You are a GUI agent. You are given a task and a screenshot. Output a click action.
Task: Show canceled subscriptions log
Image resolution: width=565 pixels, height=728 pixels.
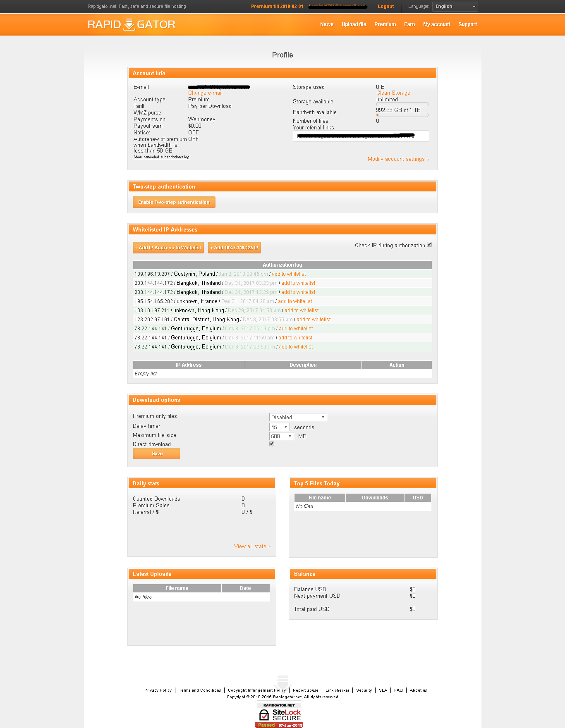point(161,157)
